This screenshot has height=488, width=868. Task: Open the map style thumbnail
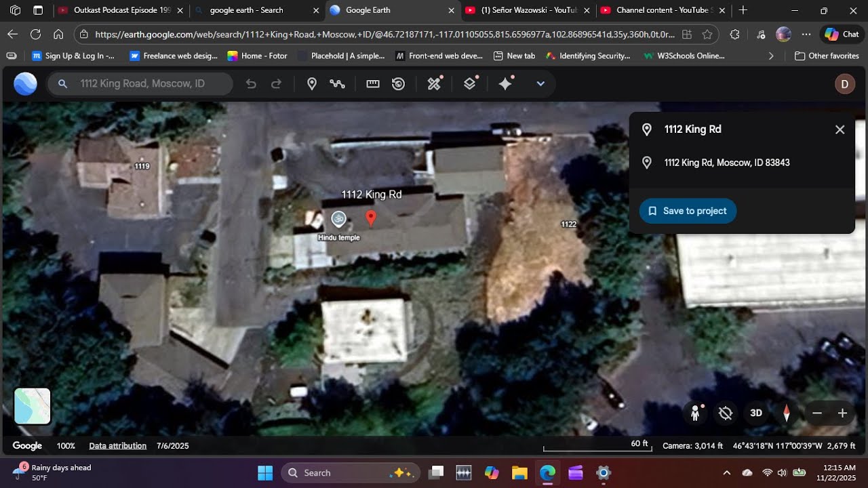tap(33, 406)
